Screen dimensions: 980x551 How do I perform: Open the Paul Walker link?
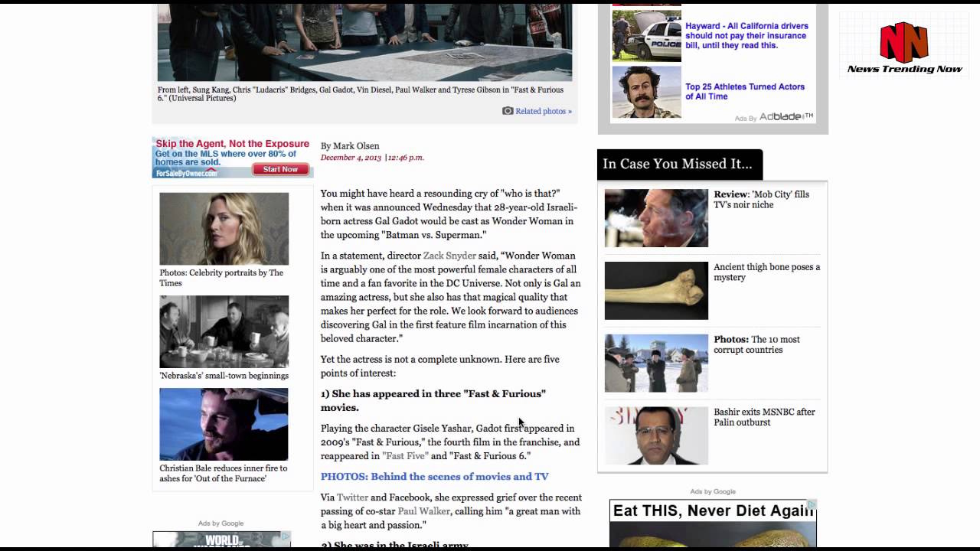pos(423,511)
